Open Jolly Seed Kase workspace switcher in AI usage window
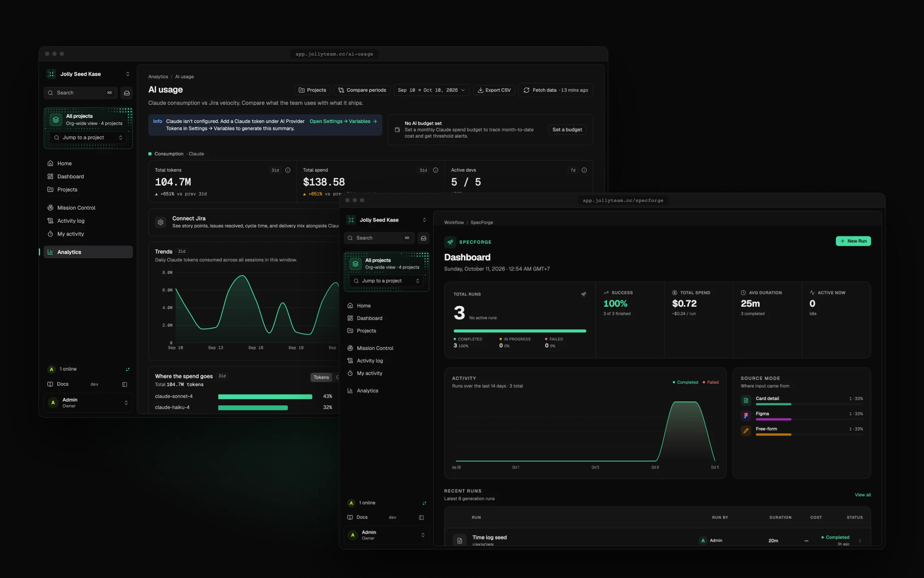The width and height of the screenshot is (924, 578). click(x=88, y=74)
